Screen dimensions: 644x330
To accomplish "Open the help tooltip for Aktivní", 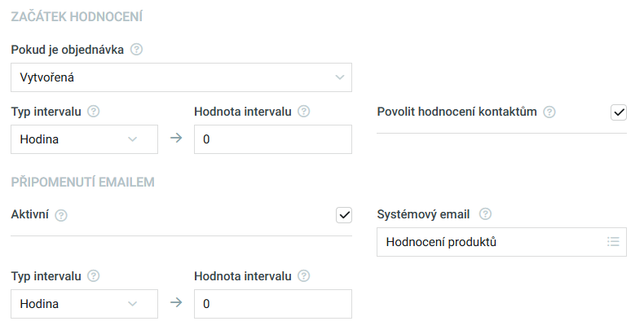I will (61, 215).
